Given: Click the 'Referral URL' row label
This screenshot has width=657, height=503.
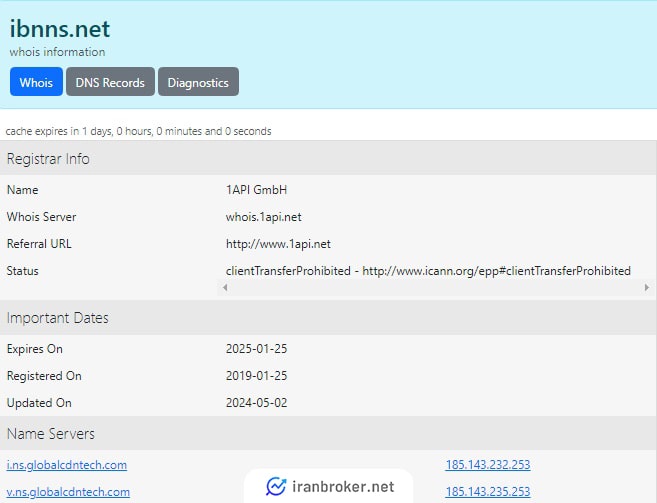Looking at the screenshot, I should tap(39, 244).
